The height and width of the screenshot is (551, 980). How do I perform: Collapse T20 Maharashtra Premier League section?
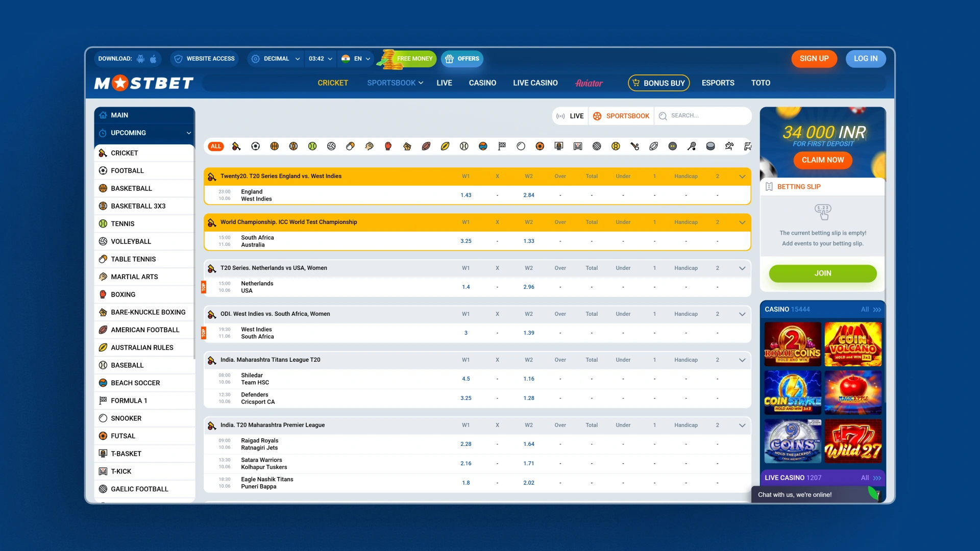pyautogui.click(x=742, y=425)
